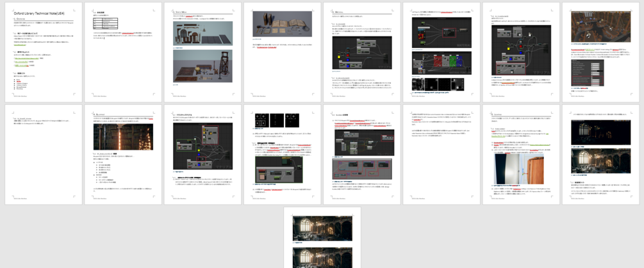
Task: Select the dark library window image
Action: [x=601, y=132]
